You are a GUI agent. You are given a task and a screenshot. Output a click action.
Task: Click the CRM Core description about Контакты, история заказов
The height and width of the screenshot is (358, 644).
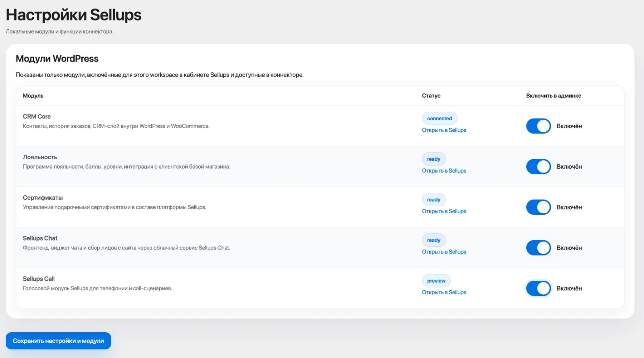[x=116, y=126]
